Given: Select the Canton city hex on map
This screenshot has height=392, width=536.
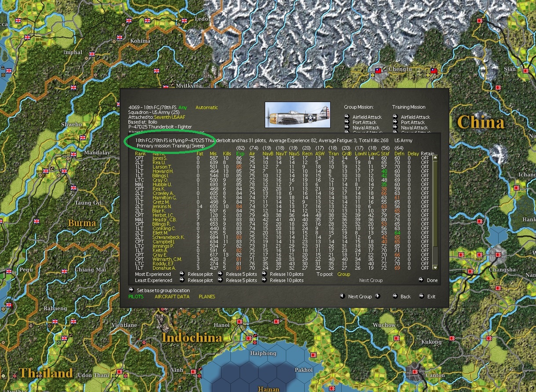Looking at the screenshot, I should click(415, 371).
